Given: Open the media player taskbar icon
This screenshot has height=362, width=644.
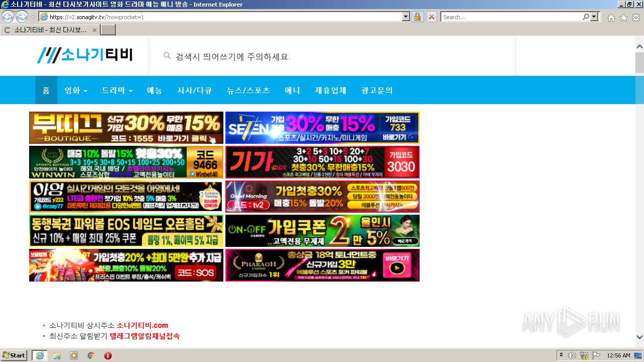Looking at the screenshot, I should (74, 355).
